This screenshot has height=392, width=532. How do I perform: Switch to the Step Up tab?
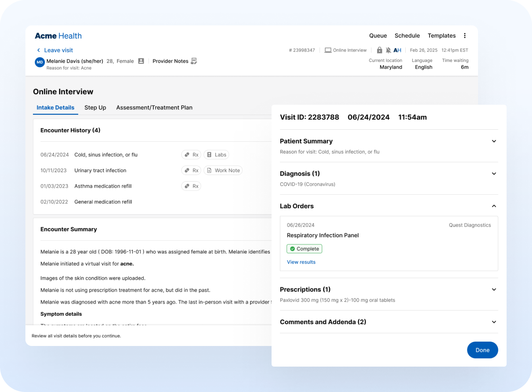tap(95, 108)
